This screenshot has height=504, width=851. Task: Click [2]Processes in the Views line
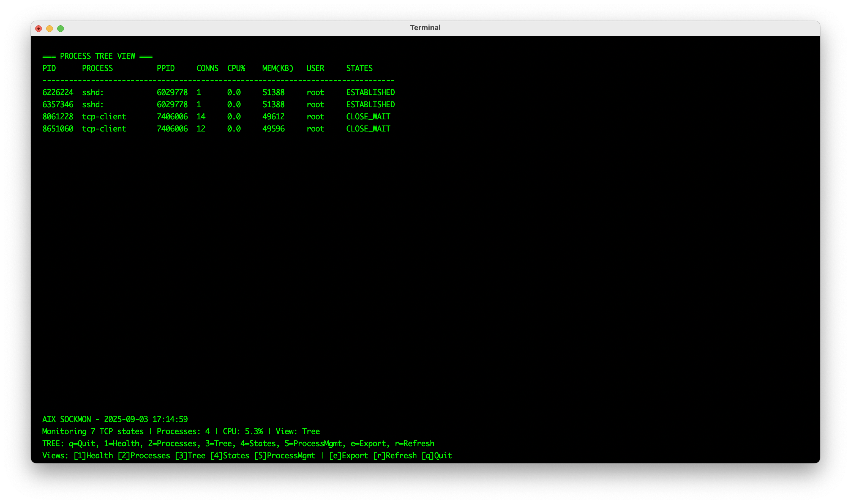[x=144, y=456]
